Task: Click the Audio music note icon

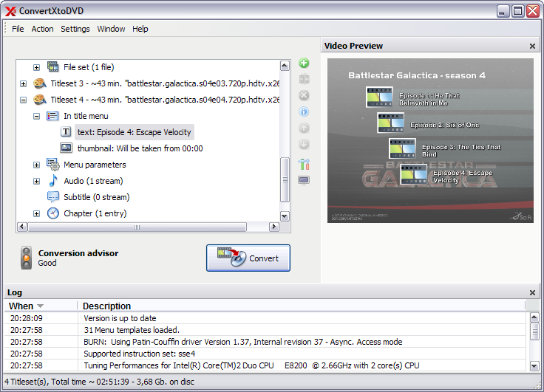Action: click(x=53, y=181)
